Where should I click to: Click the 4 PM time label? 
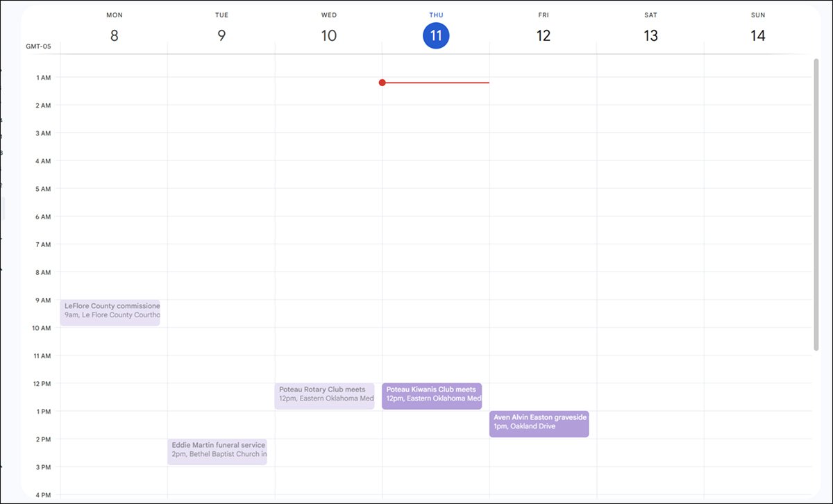(43, 495)
